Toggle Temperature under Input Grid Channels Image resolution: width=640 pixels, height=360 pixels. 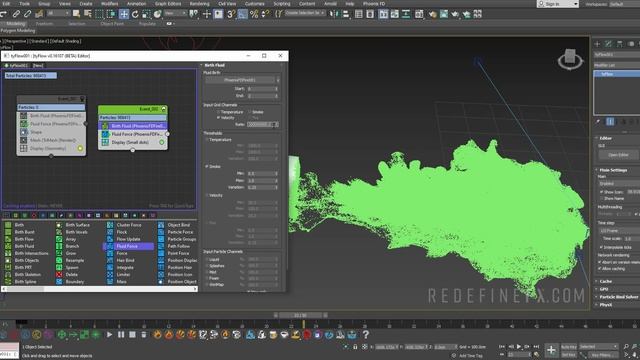pyautogui.click(x=218, y=112)
